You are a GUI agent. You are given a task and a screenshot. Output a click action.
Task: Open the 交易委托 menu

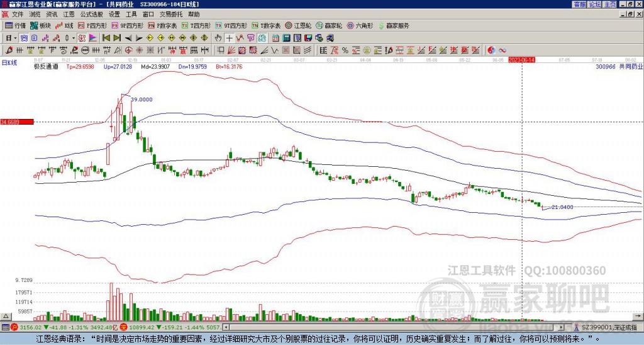(x=171, y=14)
